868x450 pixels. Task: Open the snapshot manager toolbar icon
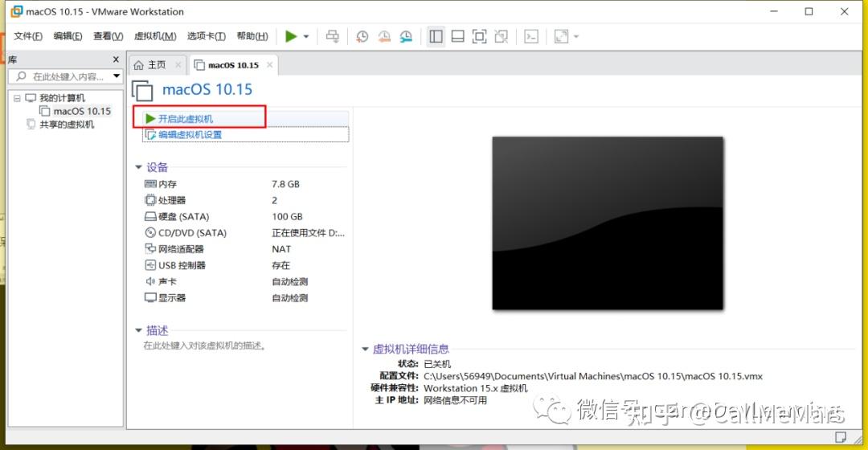point(407,36)
